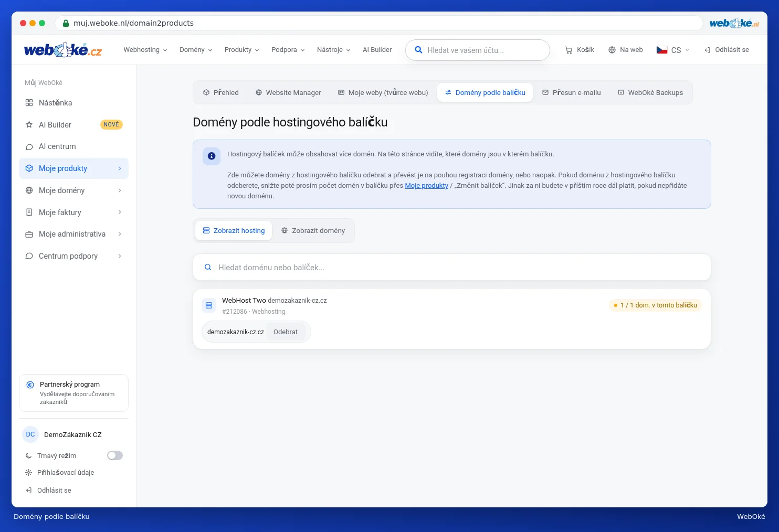Click the blue info icon in notice box
The width and height of the screenshot is (779, 532).
pyautogui.click(x=212, y=156)
